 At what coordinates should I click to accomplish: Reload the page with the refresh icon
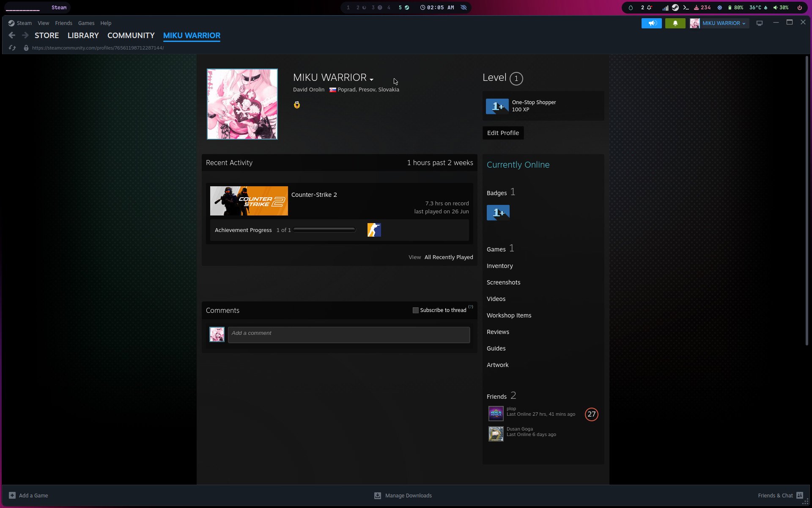click(12, 48)
